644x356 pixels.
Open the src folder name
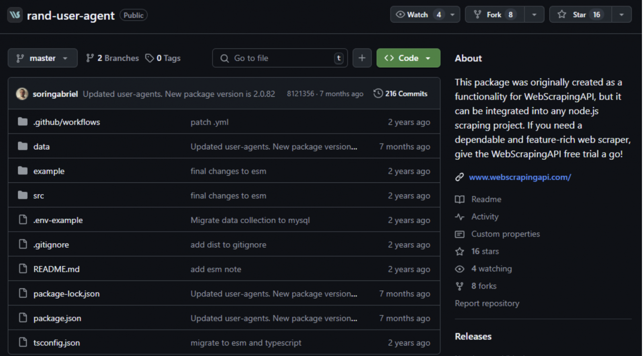pos(39,196)
